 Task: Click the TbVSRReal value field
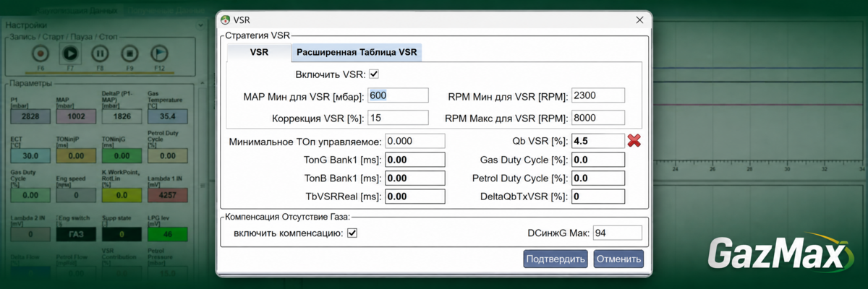414,196
